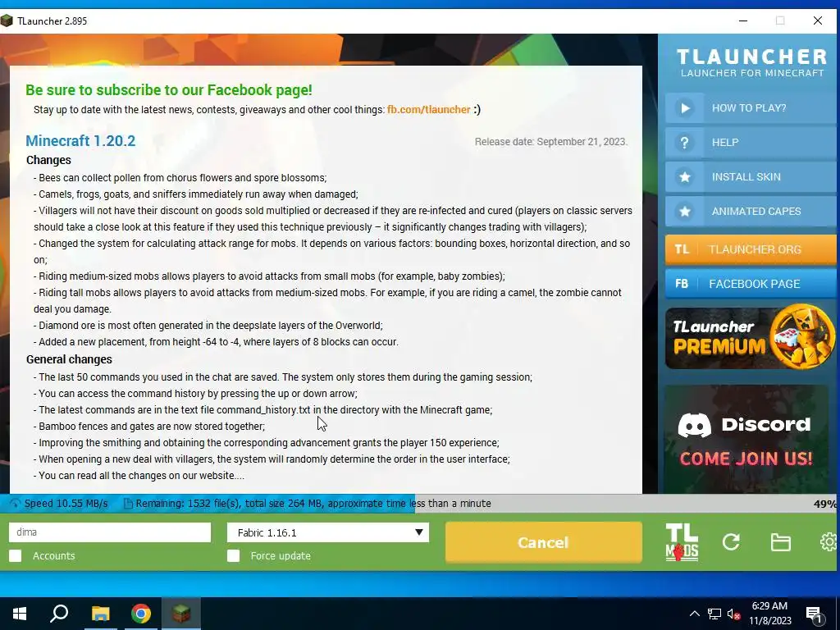
Task: Click the Install Skin star icon
Action: [685, 177]
